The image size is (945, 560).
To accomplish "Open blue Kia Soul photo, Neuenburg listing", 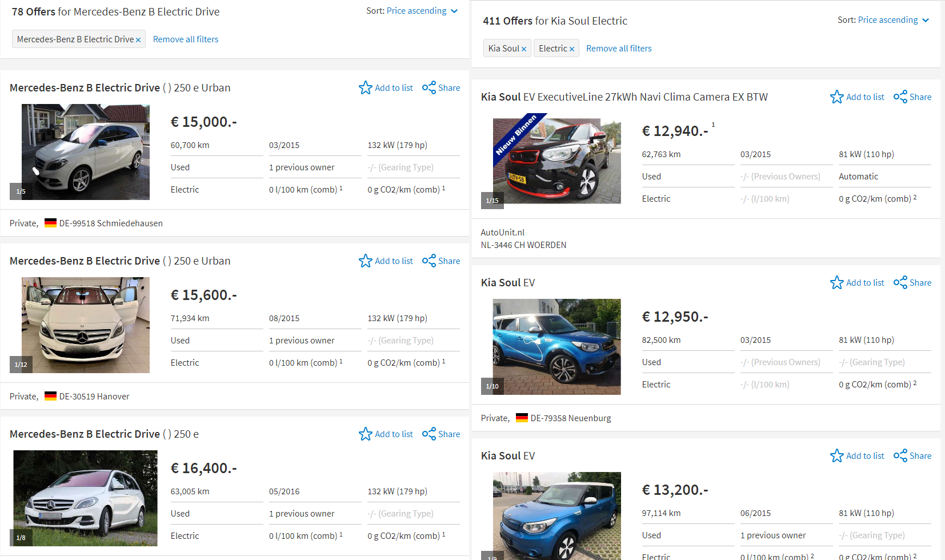I will pos(557,347).
